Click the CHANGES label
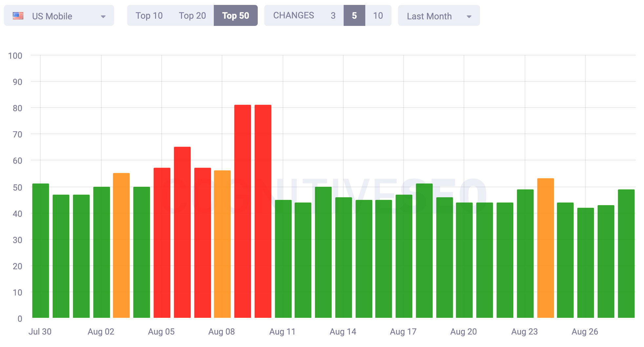This screenshot has width=644, height=347. point(293,15)
